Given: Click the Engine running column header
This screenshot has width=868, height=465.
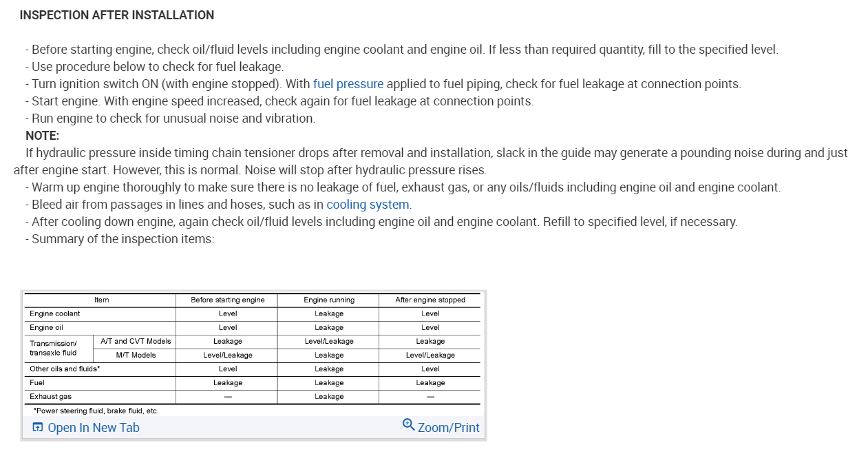Looking at the screenshot, I should pyautogui.click(x=329, y=300).
